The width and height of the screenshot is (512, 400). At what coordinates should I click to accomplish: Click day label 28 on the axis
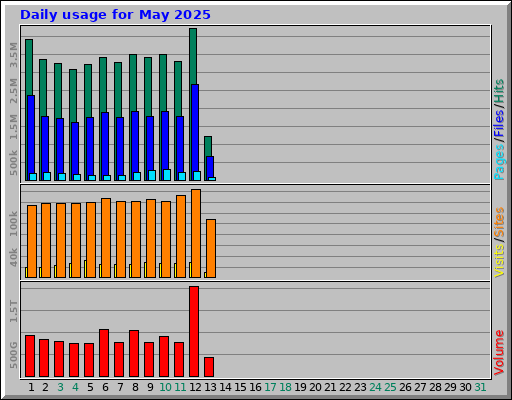tap(435, 387)
